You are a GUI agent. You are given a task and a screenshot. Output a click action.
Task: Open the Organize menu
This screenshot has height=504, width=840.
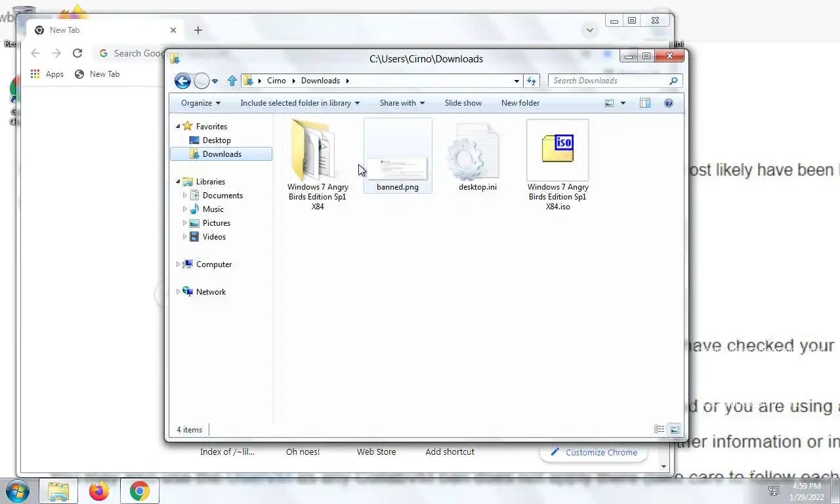click(x=201, y=103)
